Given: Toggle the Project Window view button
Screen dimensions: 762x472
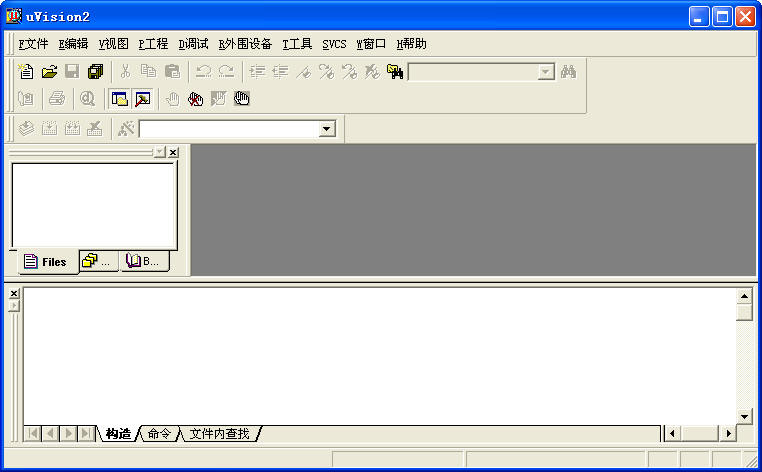Looking at the screenshot, I should tap(119, 99).
